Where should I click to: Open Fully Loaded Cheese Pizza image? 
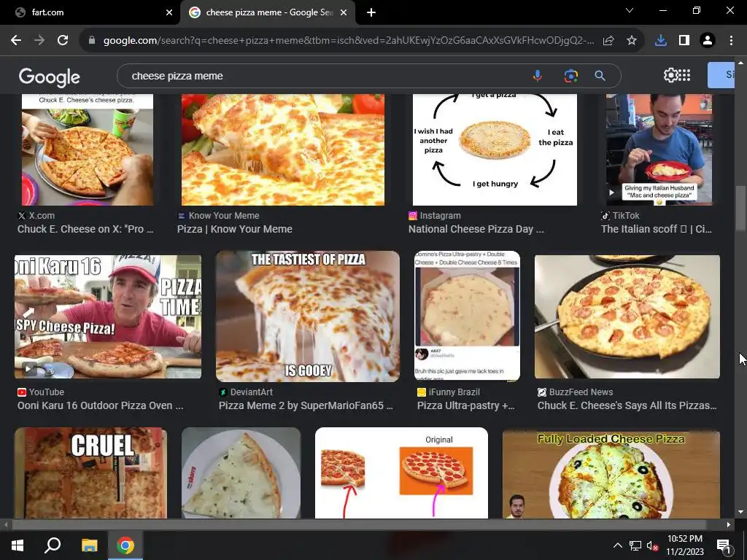coord(611,474)
